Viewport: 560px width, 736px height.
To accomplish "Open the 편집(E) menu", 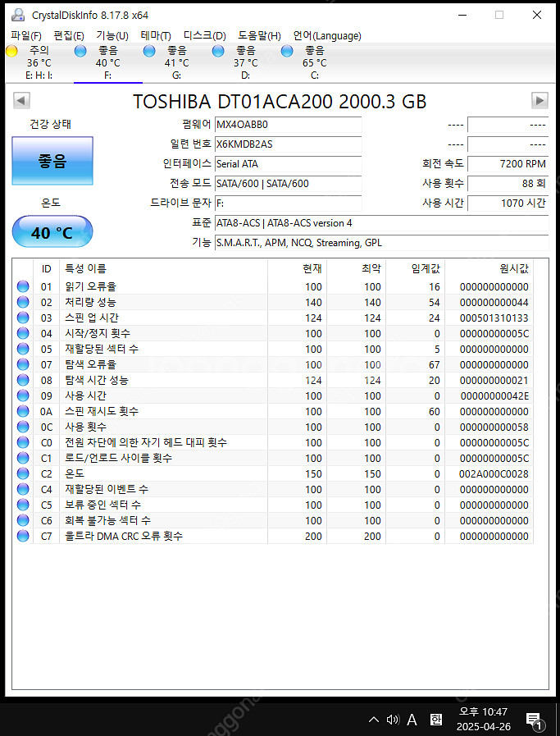I will coord(69,35).
